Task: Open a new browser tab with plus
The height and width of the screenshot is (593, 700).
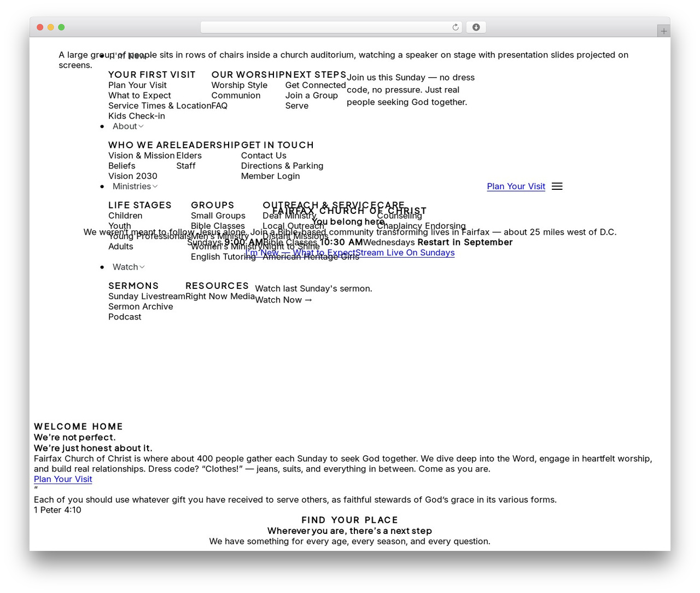Action: pyautogui.click(x=663, y=31)
